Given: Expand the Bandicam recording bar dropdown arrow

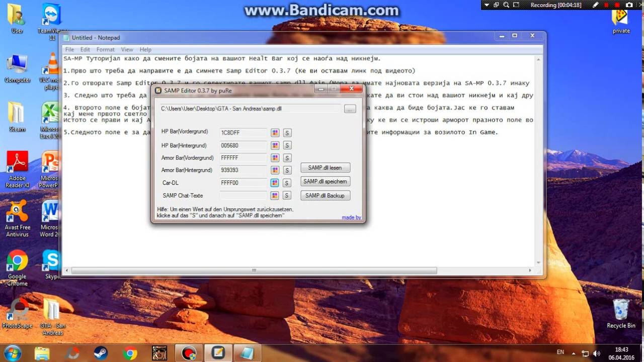Looking at the screenshot, I should click(487, 5).
